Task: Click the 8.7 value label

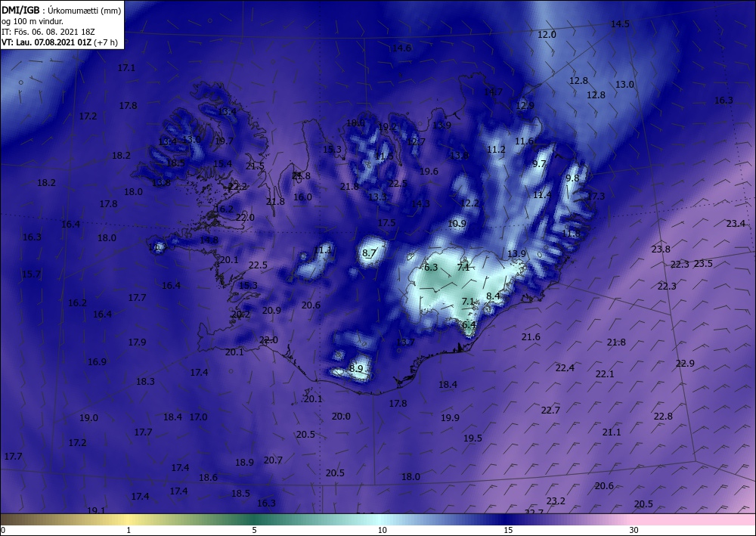Action: (x=369, y=253)
